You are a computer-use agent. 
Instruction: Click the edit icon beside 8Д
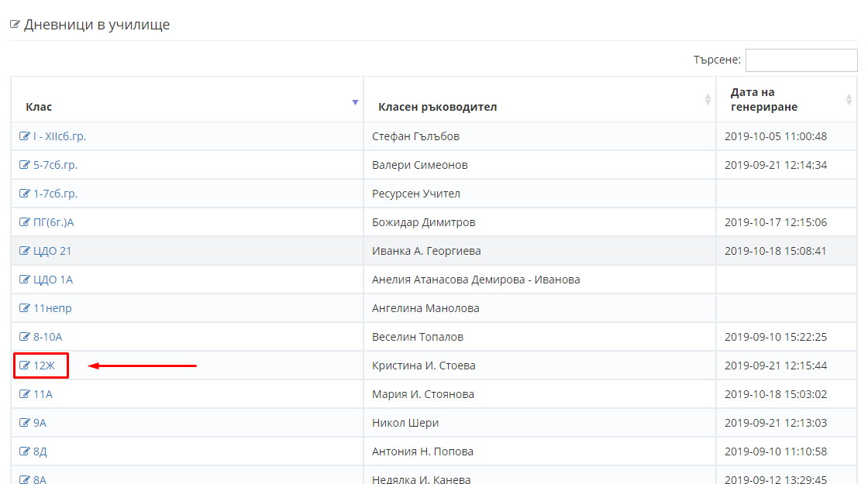tap(24, 451)
